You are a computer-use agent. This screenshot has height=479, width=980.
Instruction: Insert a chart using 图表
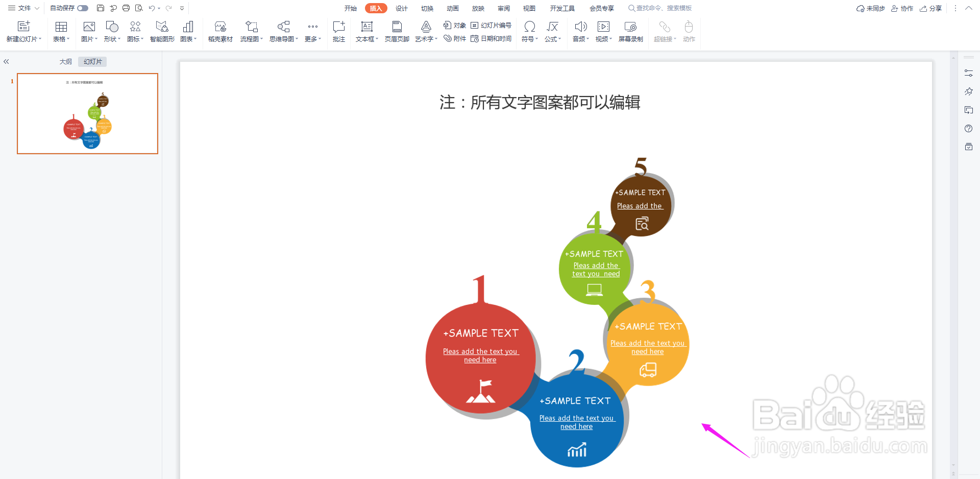[x=187, y=31]
